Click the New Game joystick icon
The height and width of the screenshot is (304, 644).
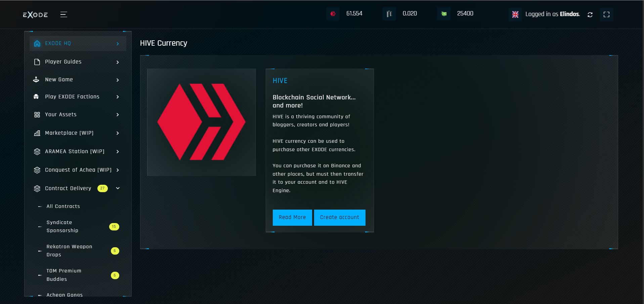[36, 80]
